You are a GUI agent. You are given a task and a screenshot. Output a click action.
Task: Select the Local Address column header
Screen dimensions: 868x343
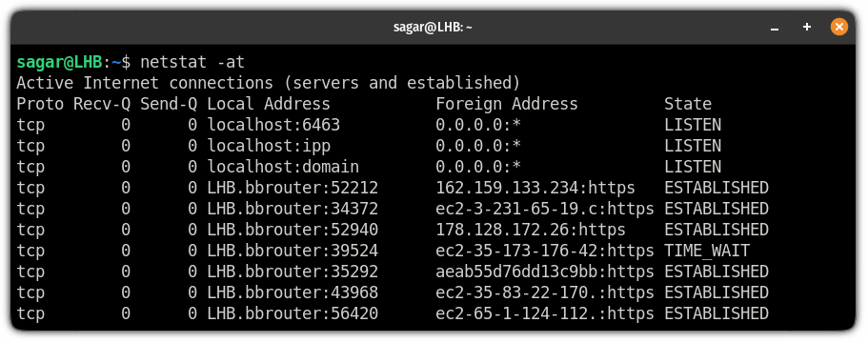coord(269,104)
